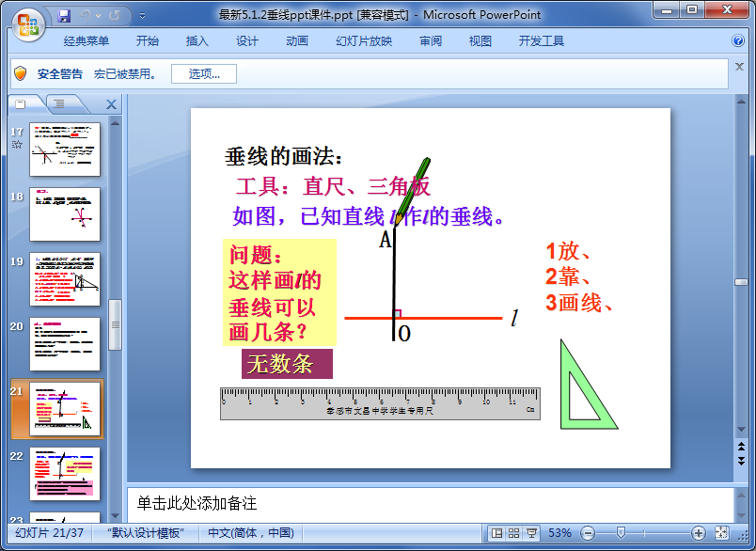Screen dimensions: 756x551
Task: Open zoom dialog via 53% level
Action: (559, 533)
